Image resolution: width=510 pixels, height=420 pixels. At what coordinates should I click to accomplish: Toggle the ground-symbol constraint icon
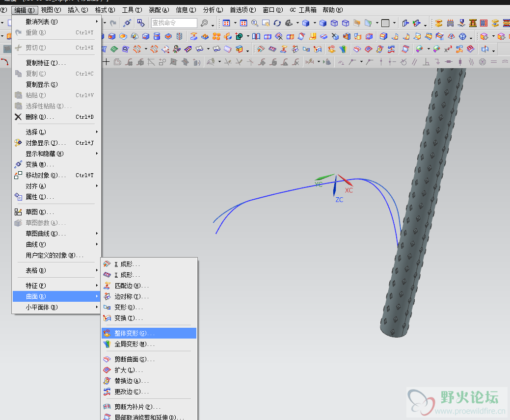pyautogui.click(x=437, y=62)
